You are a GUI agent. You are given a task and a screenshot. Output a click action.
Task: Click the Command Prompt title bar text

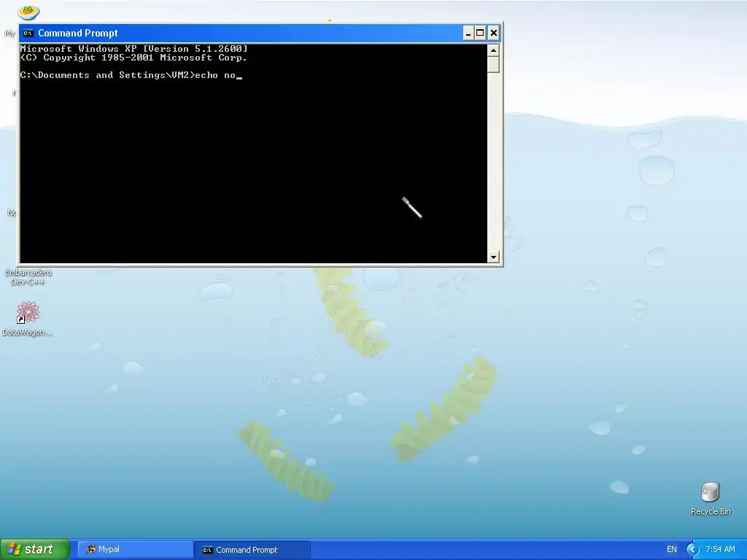click(x=77, y=33)
